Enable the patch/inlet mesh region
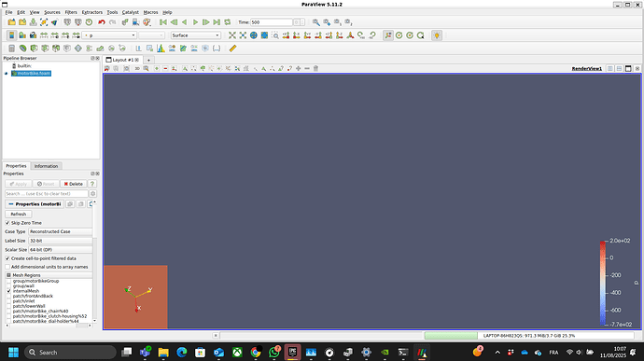Viewport: 644px width, 361px height. (x=8, y=301)
